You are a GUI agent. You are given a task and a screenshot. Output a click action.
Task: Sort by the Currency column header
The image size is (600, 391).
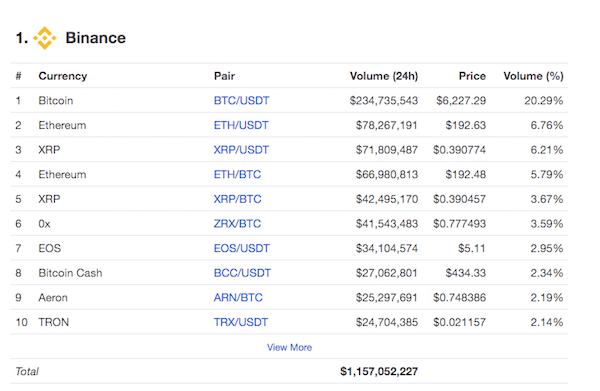tap(63, 76)
